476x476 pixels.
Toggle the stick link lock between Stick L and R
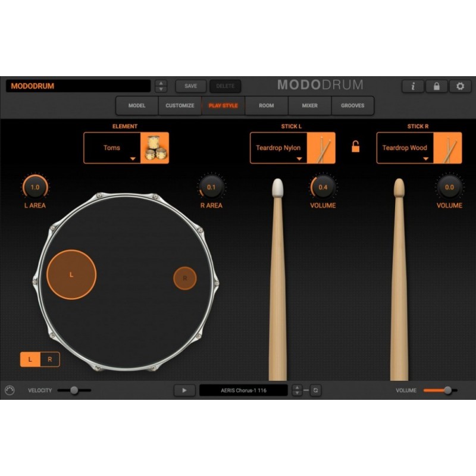tap(355, 148)
